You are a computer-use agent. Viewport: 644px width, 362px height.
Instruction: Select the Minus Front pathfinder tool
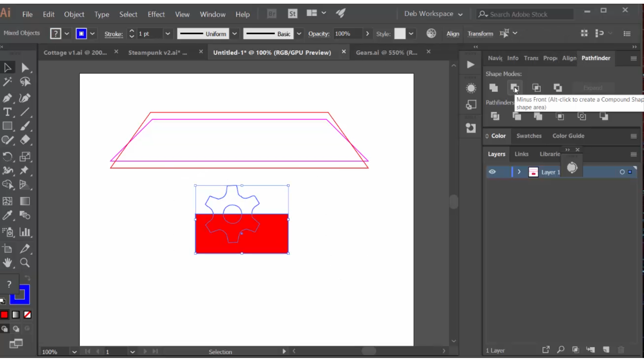[515, 87]
